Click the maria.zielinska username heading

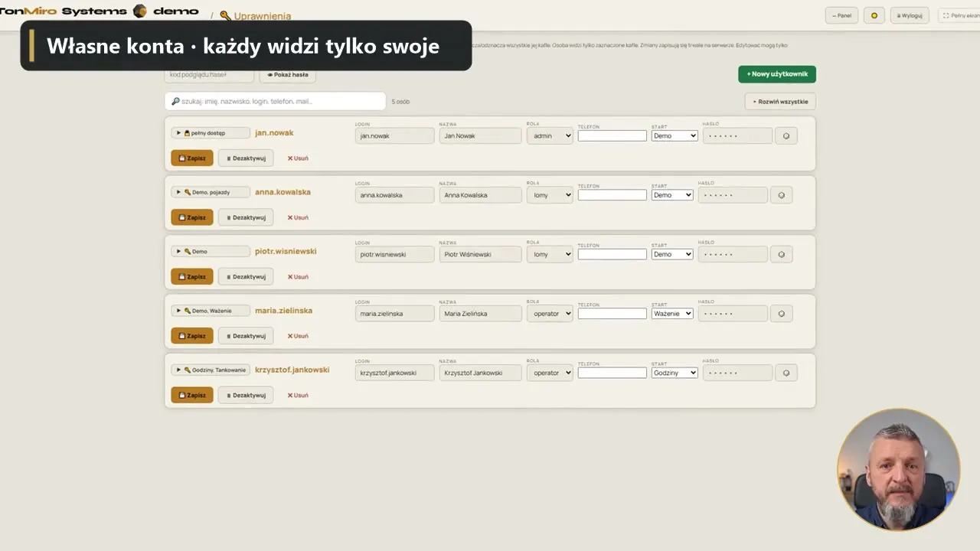[x=283, y=311]
